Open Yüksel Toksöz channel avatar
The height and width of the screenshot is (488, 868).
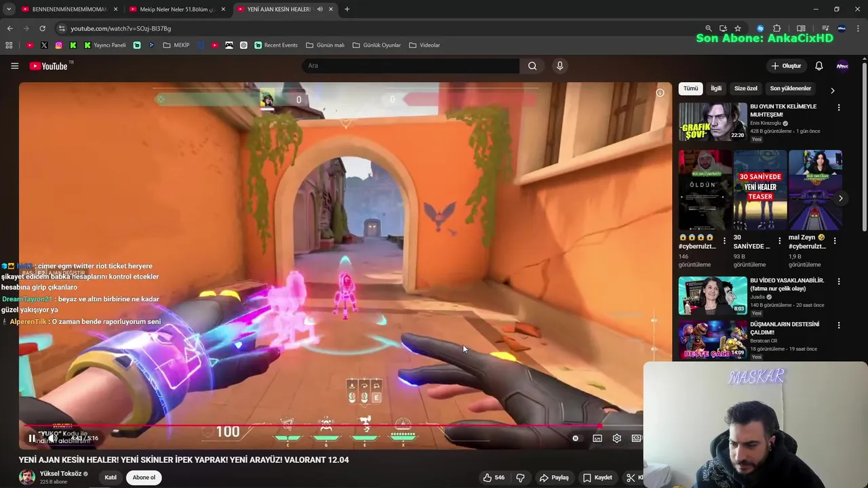coord(27,477)
